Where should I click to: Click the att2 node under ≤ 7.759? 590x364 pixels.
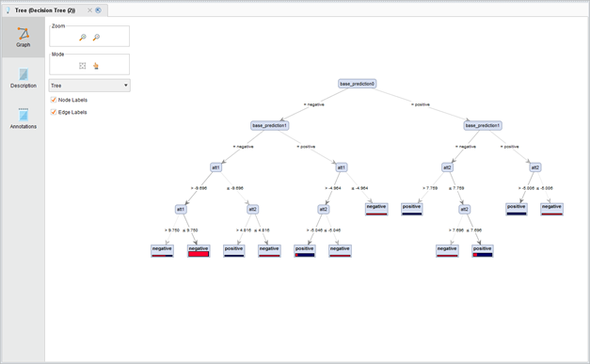pos(465,209)
